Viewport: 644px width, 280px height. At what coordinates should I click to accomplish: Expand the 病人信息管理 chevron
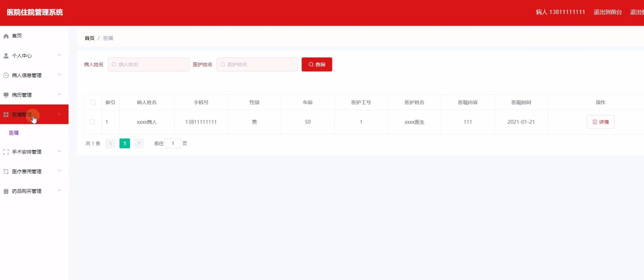pyautogui.click(x=59, y=75)
